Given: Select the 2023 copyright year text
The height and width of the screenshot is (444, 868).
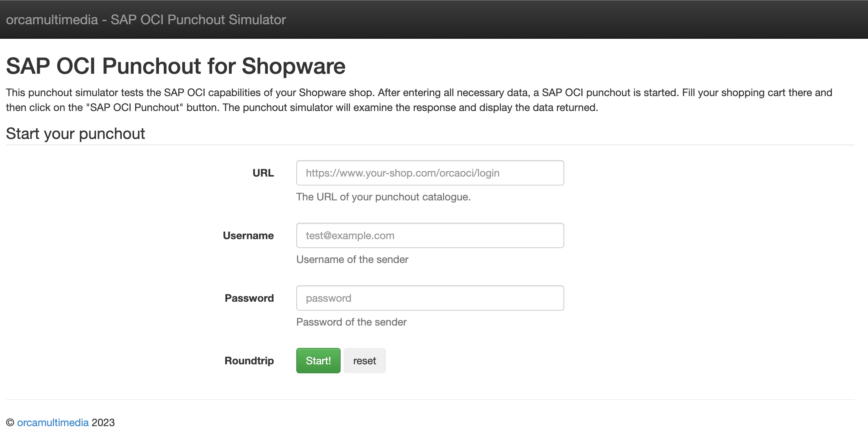Looking at the screenshot, I should click(x=103, y=422).
